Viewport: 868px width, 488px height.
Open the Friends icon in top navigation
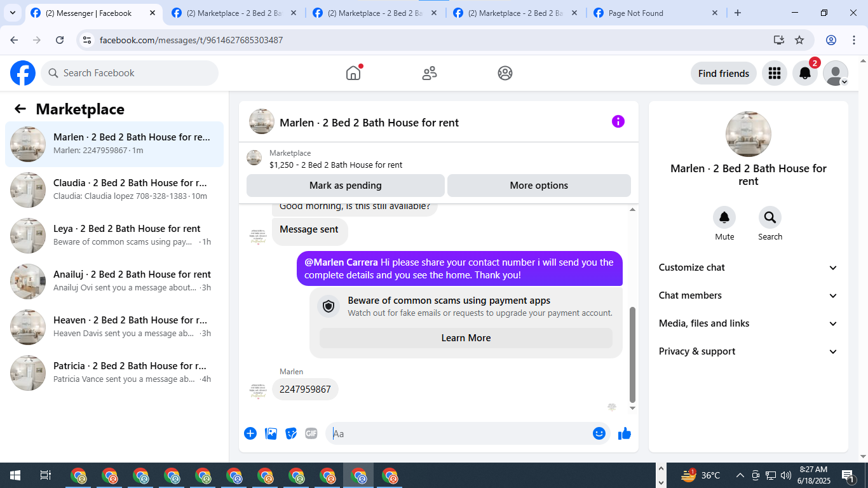[x=430, y=73]
